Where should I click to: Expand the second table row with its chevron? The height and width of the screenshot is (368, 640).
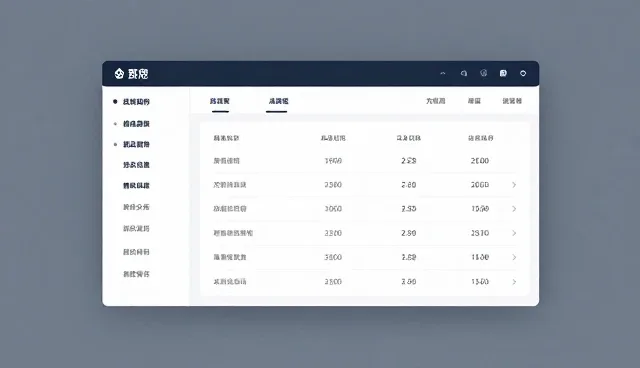(514, 185)
